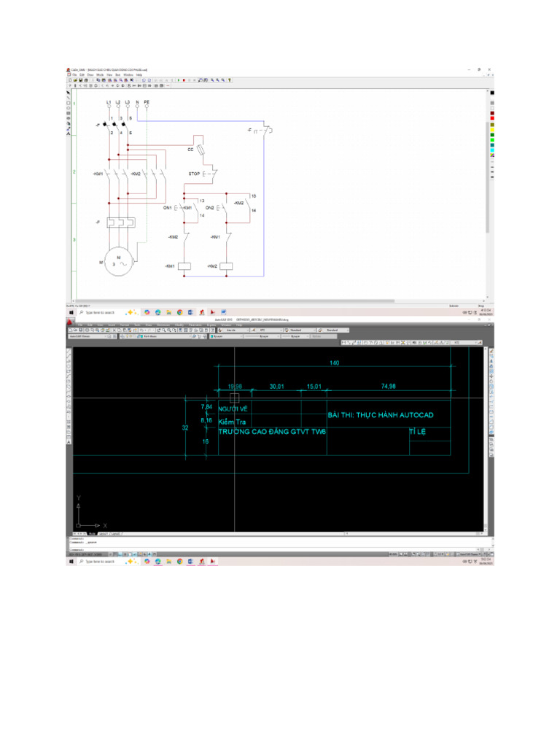Click the Zoom Realtime icon in AutoCAD toolbar
This screenshot has width=560, height=747.
164,330
